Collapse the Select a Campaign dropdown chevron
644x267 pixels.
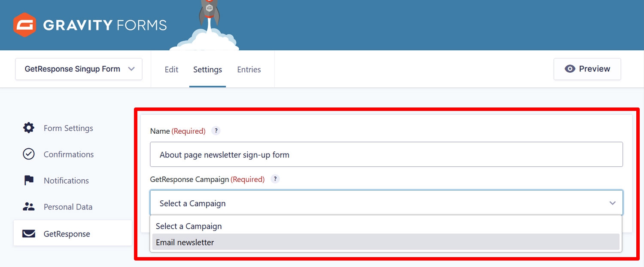tap(613, 203)
